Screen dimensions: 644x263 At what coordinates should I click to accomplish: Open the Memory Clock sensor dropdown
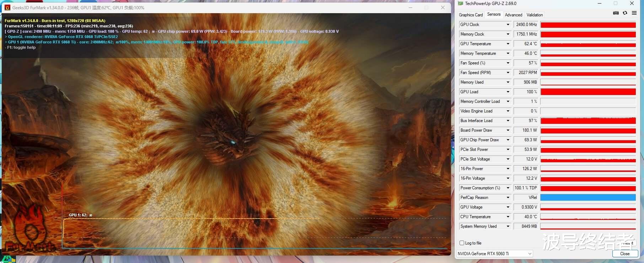pos(508,34)
